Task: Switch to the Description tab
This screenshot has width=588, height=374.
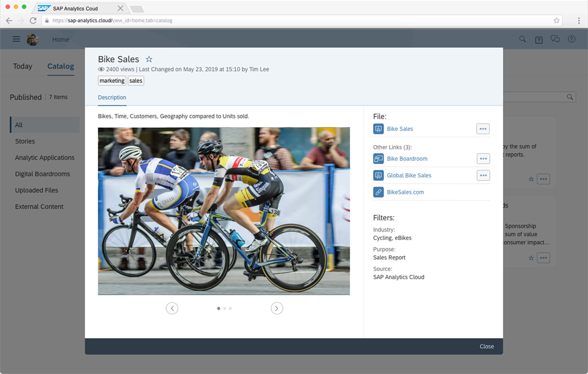Action: (112, 98)
